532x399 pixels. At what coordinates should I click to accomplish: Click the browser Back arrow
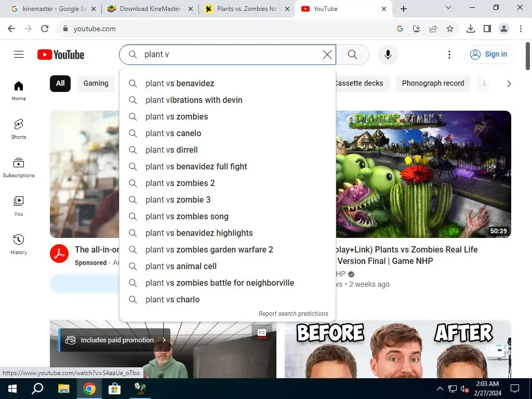click(x=11, y=29)
